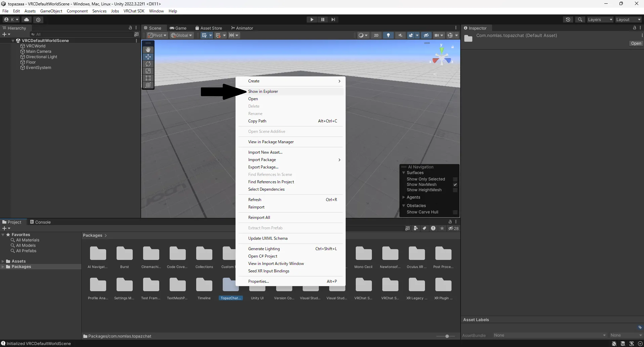Open the Layout dropdown

pyautogui.click(x=628, y=20)
